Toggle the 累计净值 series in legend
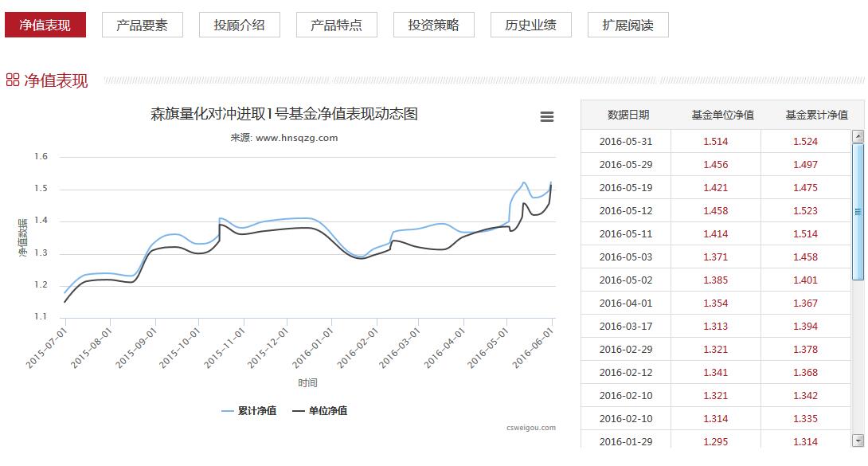 (248, 411)
